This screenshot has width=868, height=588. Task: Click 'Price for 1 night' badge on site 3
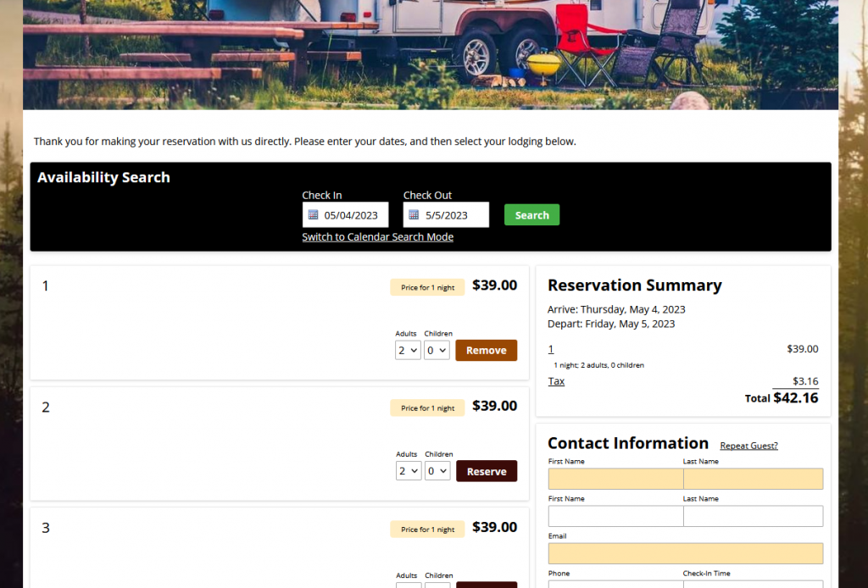pos(427,530)
